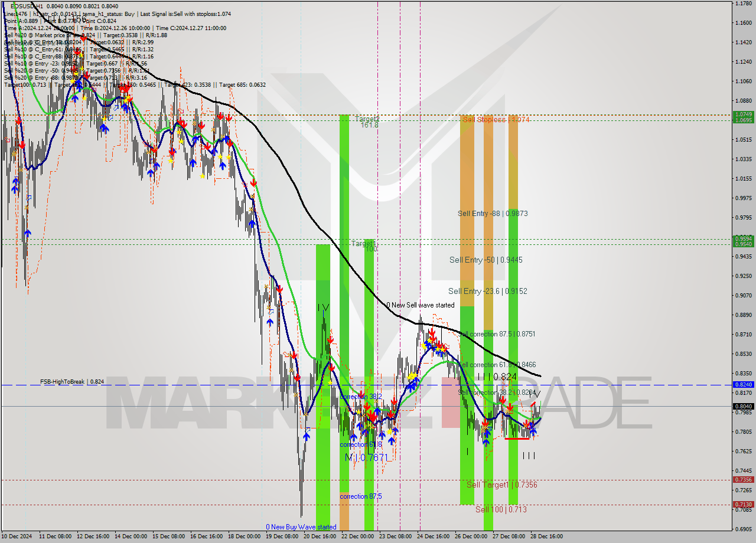
Task: Click the 'Sell correction 38.2 | 0.8204' label
Action: point(497,392)
